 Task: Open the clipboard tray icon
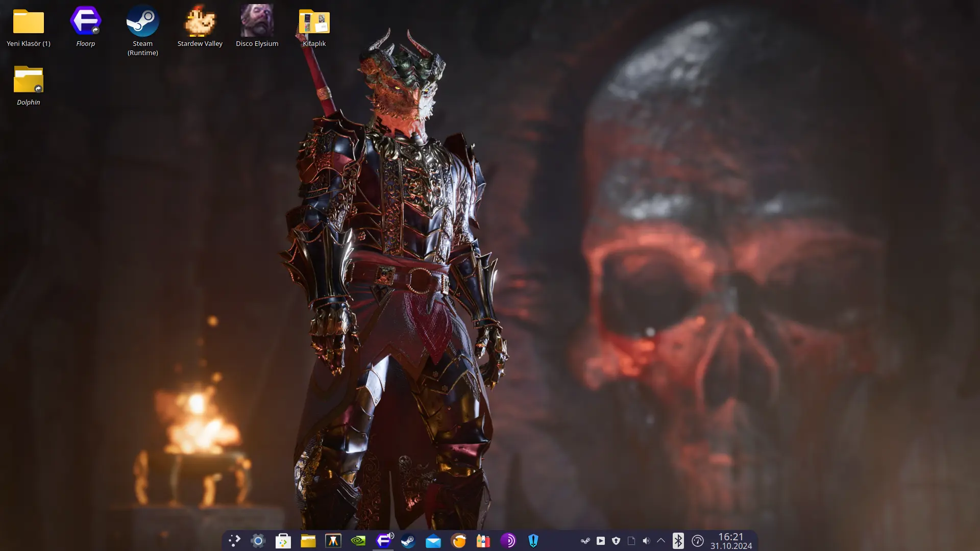coord(631,541)
